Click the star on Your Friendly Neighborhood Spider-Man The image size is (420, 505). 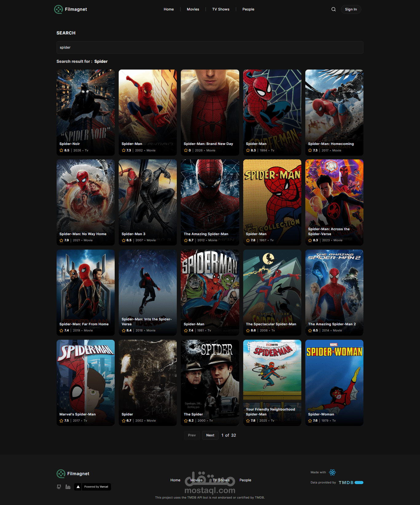click(248, 421)
